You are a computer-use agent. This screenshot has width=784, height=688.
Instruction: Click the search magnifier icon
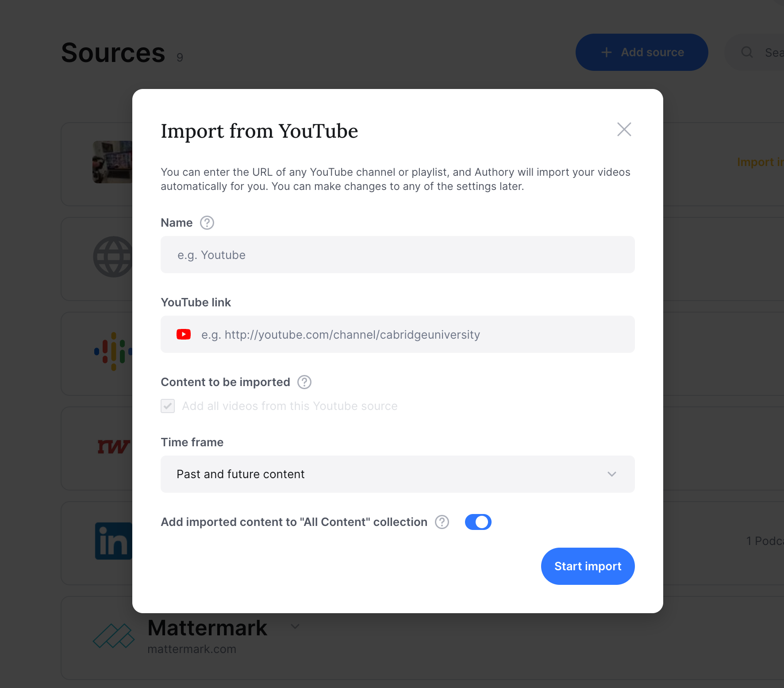[747, 52]
